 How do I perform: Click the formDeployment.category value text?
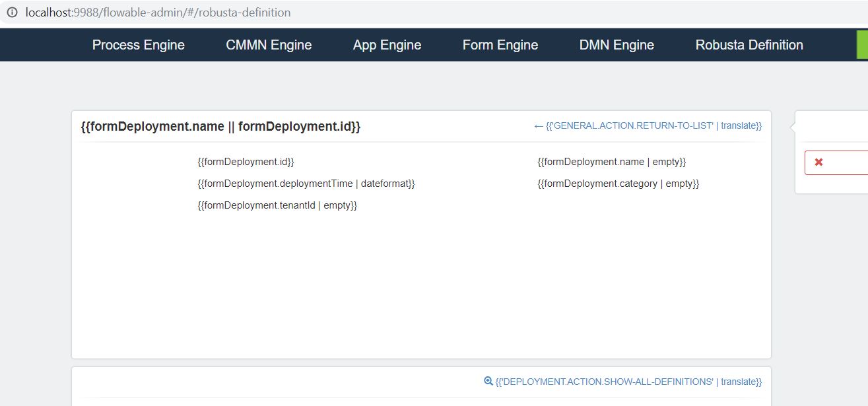[618, 184]
